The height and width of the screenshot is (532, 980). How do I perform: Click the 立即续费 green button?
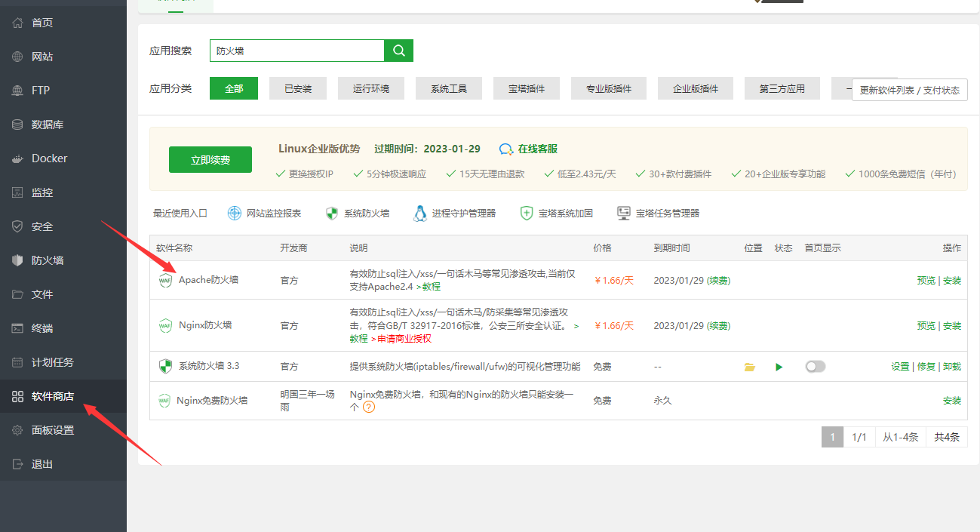click(210, 160)
